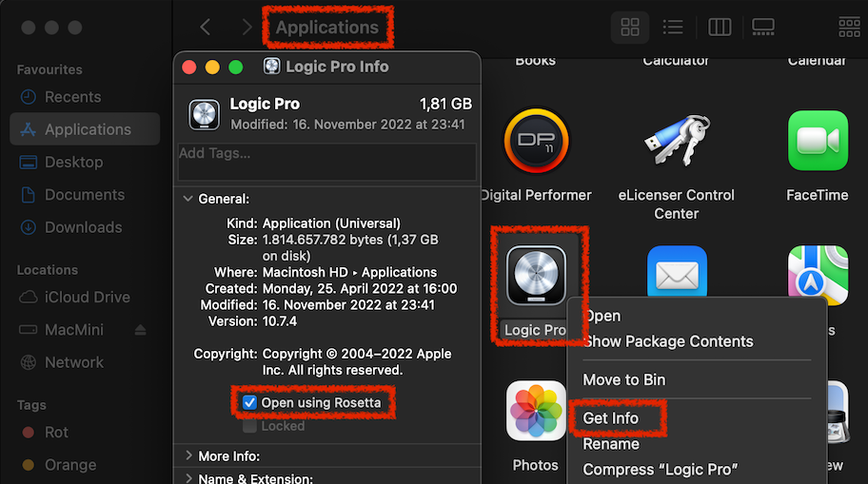Expand the Name & Extension section
Screen dimensions: 868x484
(187, 478)
